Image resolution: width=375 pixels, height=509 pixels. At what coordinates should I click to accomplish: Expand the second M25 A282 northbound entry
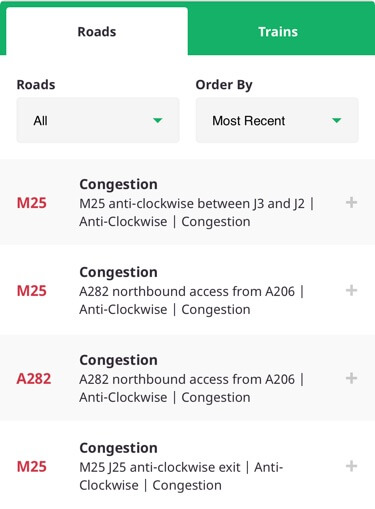(x=351, y=290)
